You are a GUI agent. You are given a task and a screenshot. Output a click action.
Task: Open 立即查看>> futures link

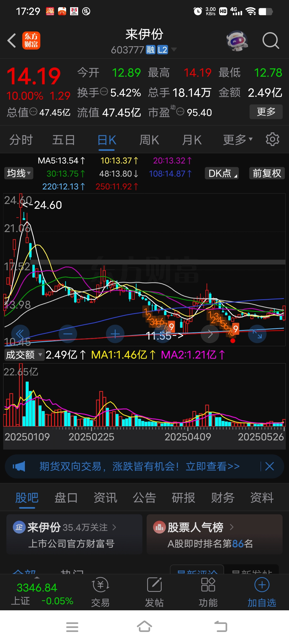[x=213, y=466]
